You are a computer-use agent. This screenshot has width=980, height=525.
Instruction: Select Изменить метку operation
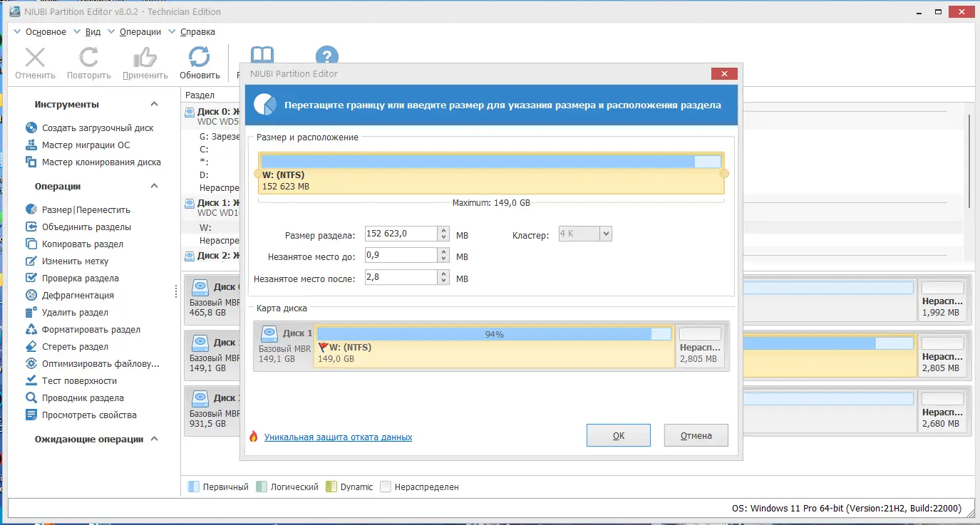click(75, 261)
